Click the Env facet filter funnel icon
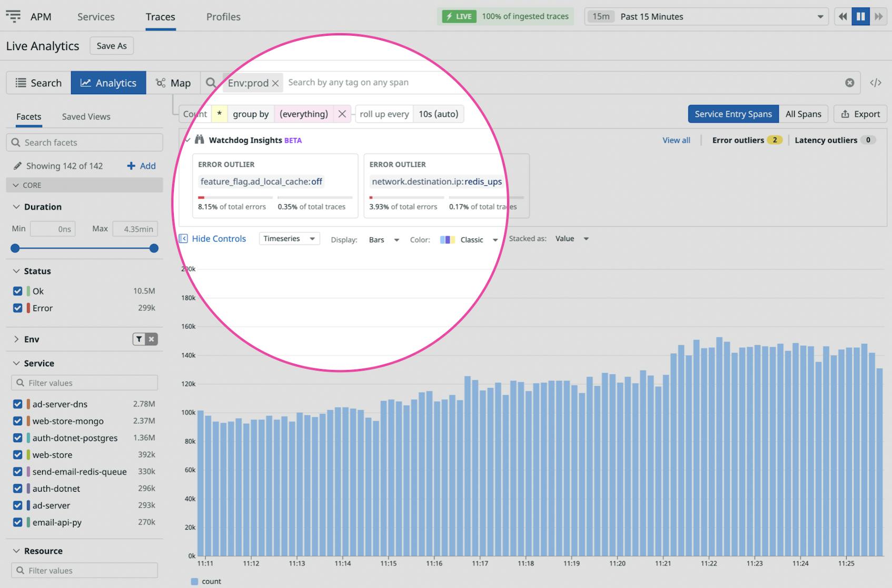Screen dimensions: 892x588 coord(140,339)
